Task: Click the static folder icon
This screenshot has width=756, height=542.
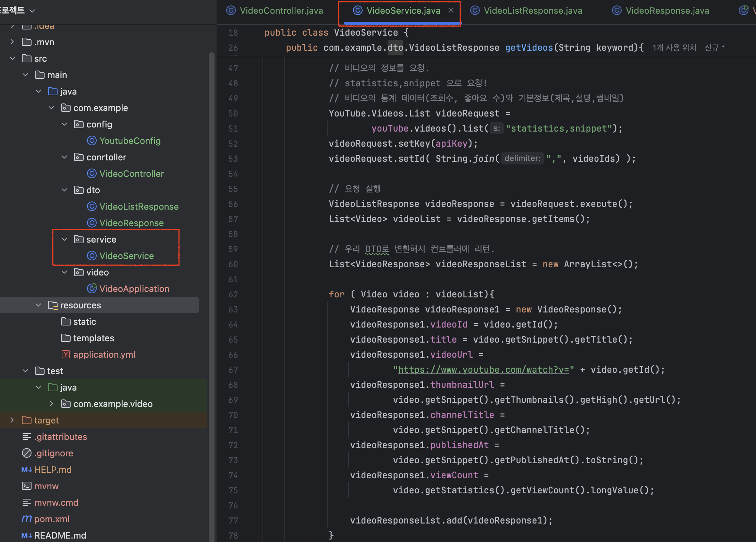Action: pos(66,322)
